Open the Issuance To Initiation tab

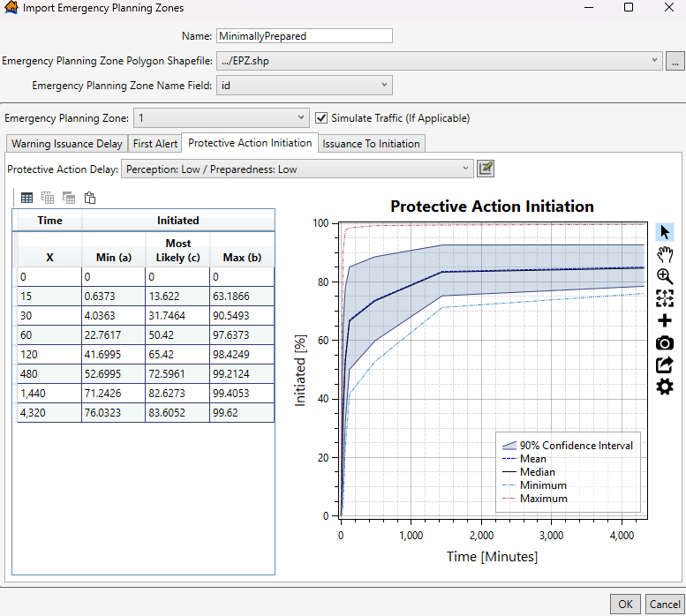click(x=371, y=144)
